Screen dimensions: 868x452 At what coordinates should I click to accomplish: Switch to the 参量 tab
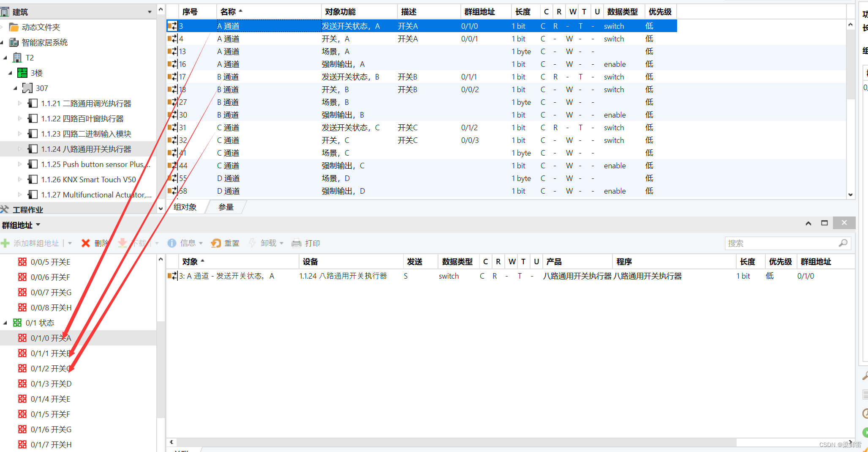(x=226, y=207)
